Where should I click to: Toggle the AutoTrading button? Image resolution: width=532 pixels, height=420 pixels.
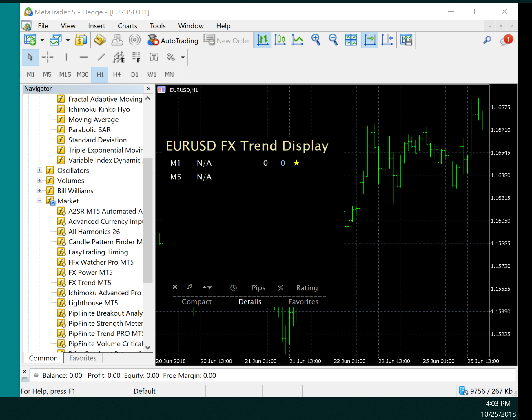(x=173, y=41)
